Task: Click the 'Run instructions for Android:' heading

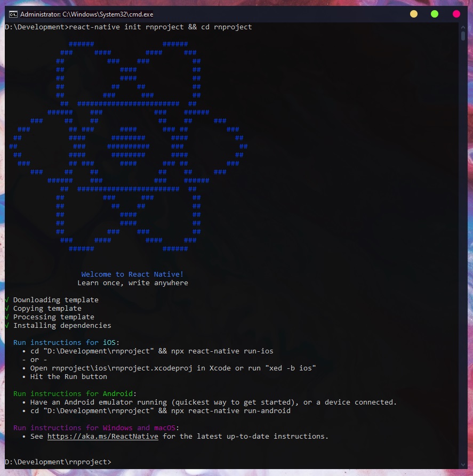Action: pos(75,394)
